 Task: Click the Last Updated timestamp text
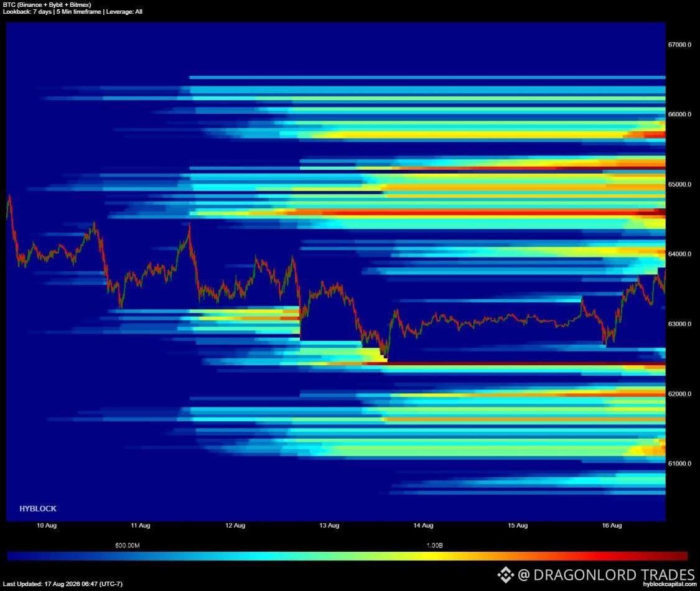62,584
